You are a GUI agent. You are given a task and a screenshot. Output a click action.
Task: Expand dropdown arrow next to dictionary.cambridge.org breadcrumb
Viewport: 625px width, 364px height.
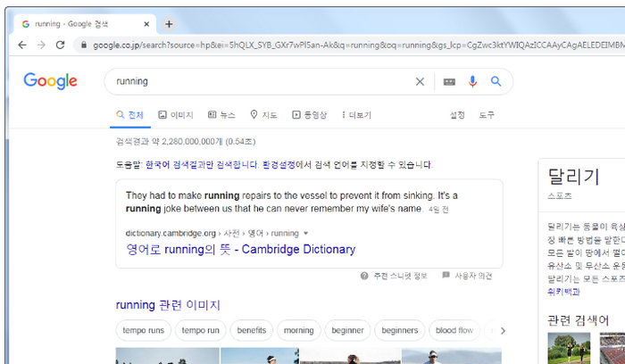[x=305, y=234]
